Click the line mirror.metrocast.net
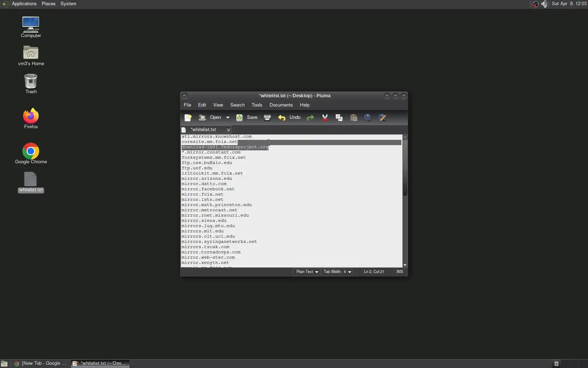Viewport: 588px width, 368px height. point(209,210)
